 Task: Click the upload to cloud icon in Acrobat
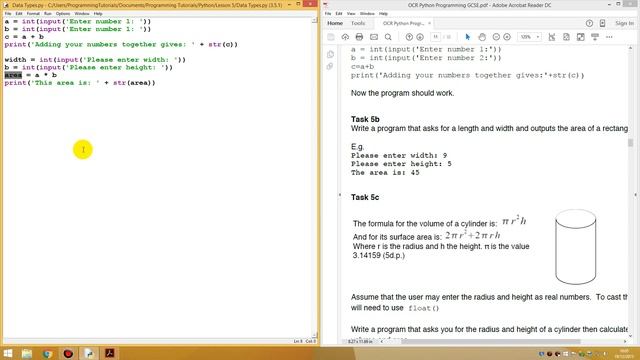tap(345, 37)
